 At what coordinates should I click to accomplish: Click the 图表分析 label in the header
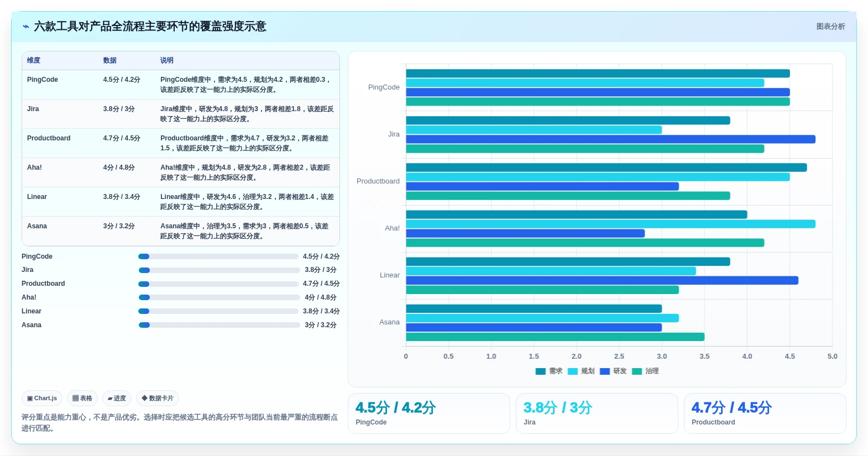pyautogui.click(x=830, y=27)
